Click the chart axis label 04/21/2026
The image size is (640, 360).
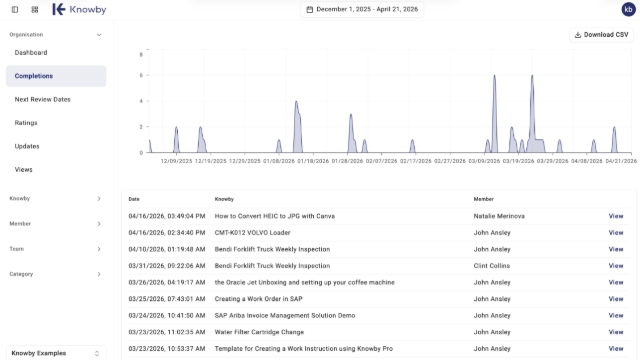click(621, 161)
